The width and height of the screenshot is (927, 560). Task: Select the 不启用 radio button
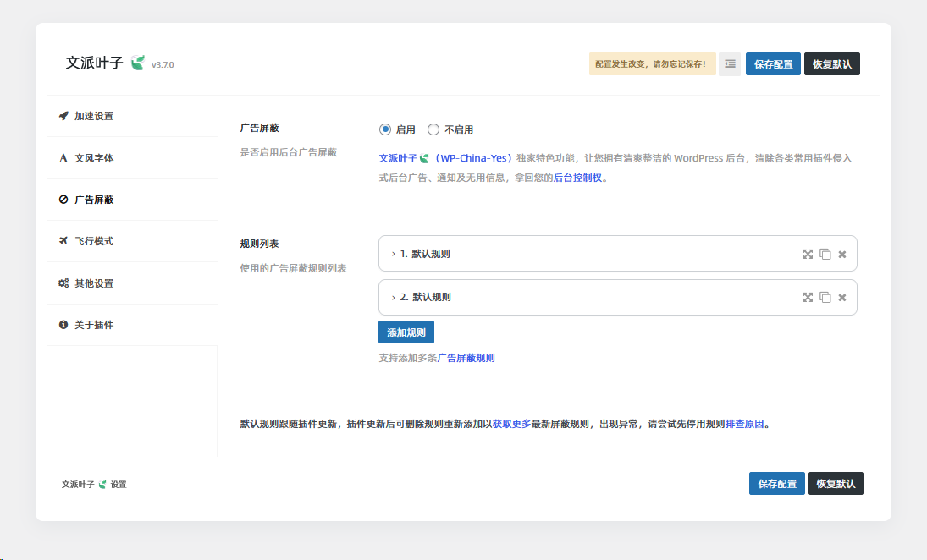433,129
